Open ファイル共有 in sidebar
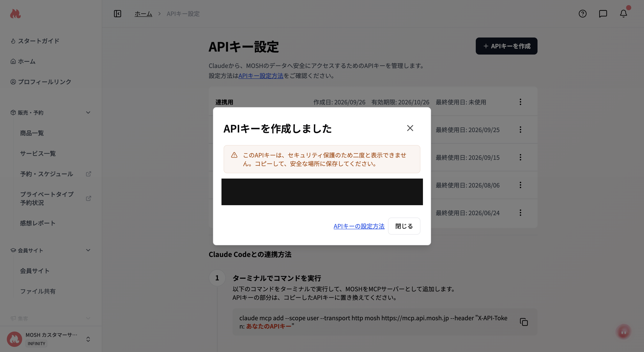The height and width of the screenshot is (352, 644). tap(38, 291)
